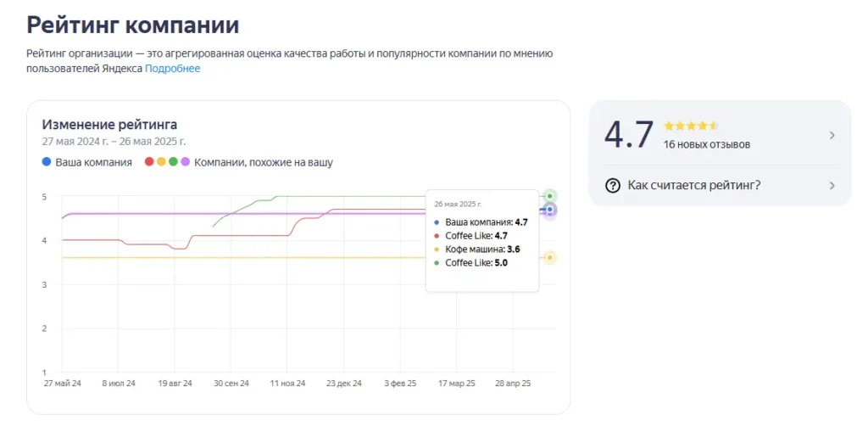
Task: Click the x-axis label 8 июл 24
Action: pyautogui.click(x=119, y=384)
